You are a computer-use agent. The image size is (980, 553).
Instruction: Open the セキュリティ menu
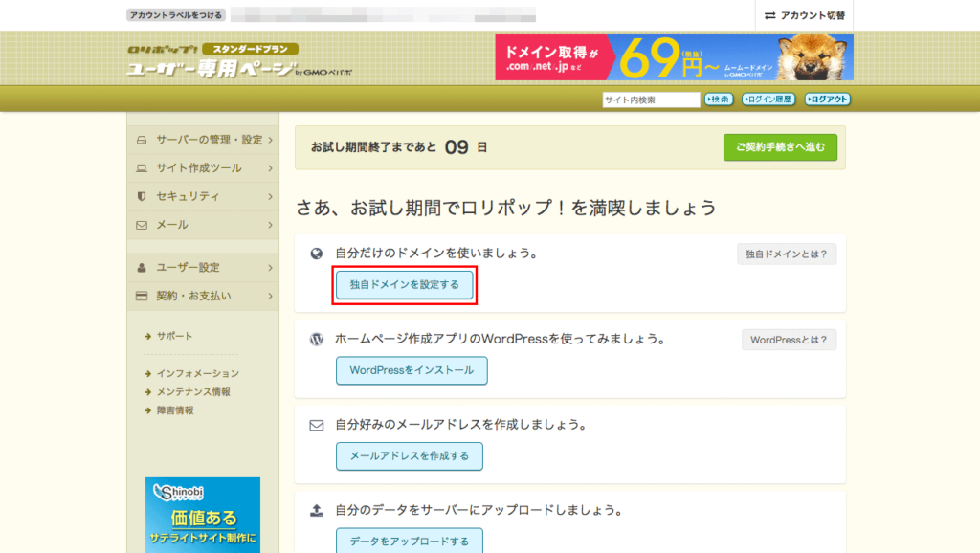pos(203,196)
